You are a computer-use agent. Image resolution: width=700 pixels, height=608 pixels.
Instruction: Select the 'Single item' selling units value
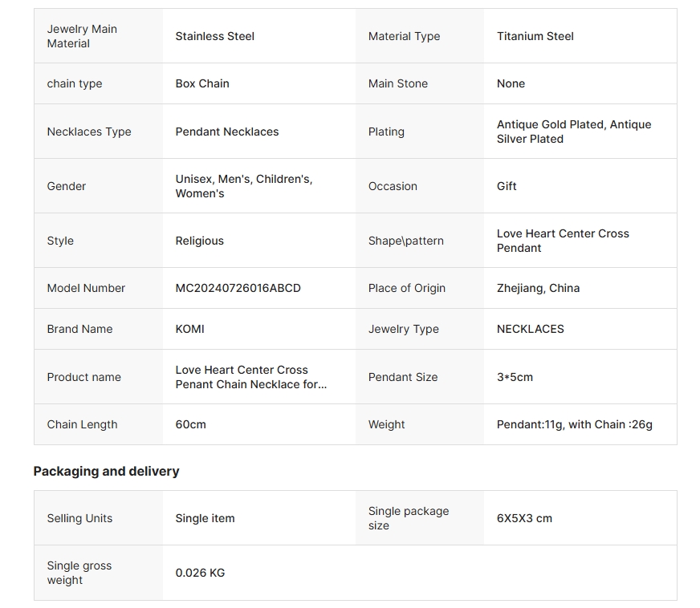(x=205, y=518)
